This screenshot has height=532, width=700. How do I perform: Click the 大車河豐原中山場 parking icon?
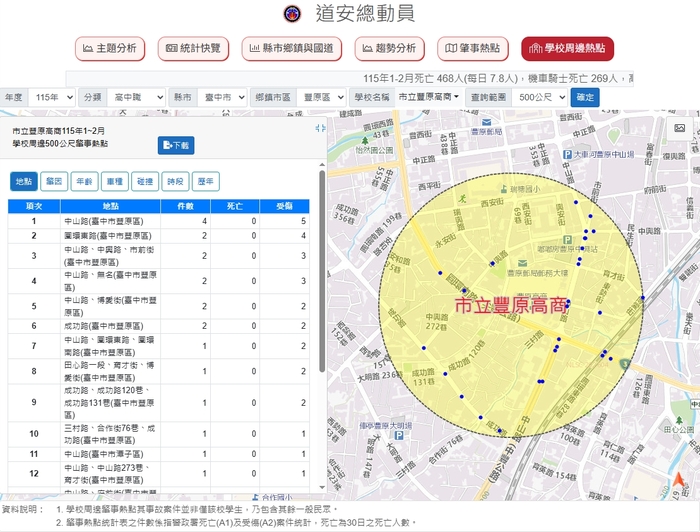pyautogui.click(x=567, y=154)
